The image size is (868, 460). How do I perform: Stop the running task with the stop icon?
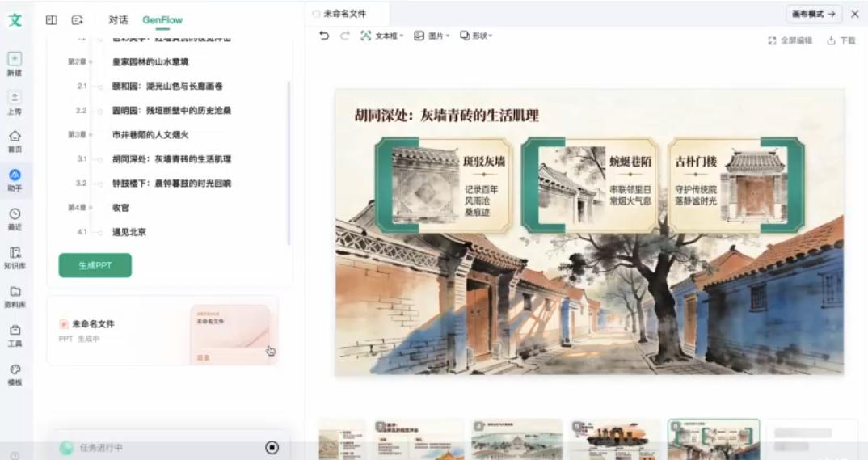point(272,447)
